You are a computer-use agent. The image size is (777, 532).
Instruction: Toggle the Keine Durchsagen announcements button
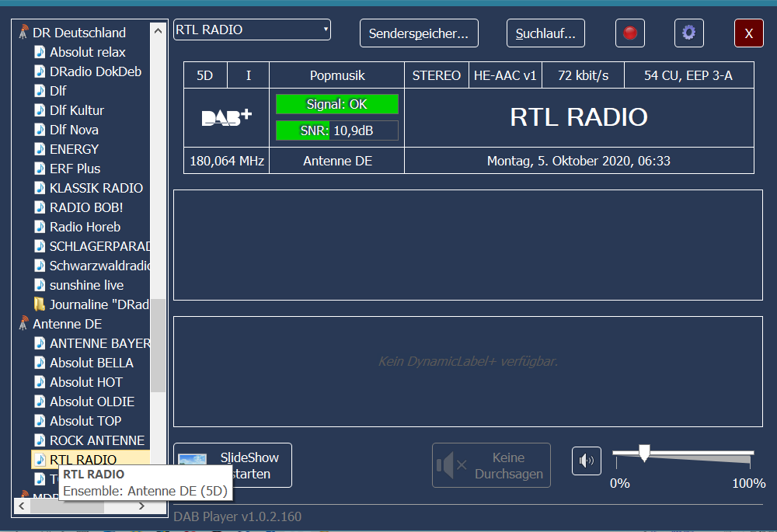click(x=491, y=465)
